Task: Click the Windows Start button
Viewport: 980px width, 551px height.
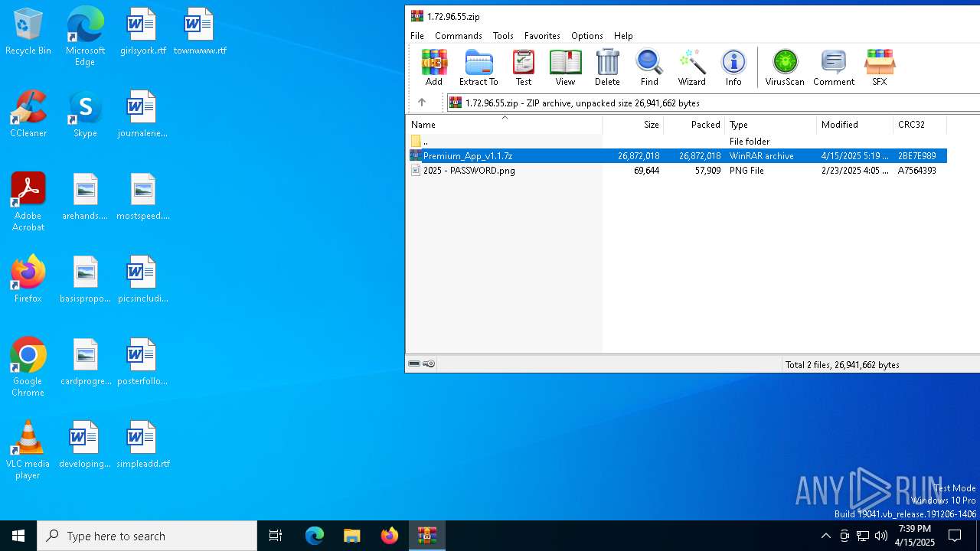Action: click(18, 536)
